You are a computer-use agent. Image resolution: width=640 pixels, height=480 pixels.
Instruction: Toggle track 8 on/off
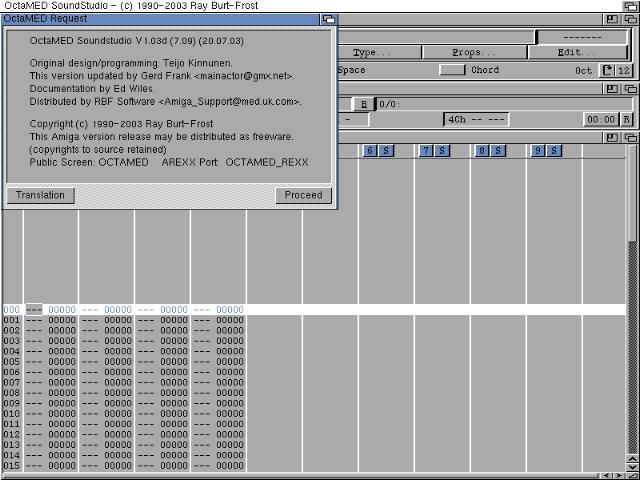pyautogui.click(x=482, y=151)
